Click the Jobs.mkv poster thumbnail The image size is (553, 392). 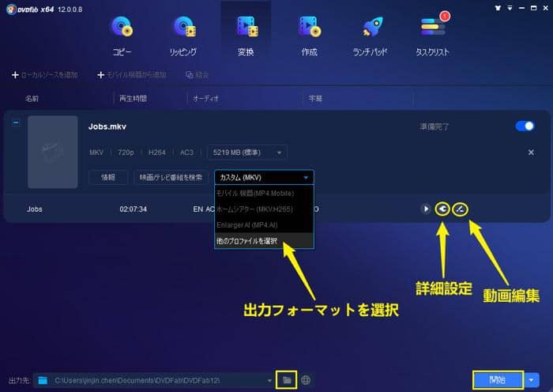[x=53, y=152]
